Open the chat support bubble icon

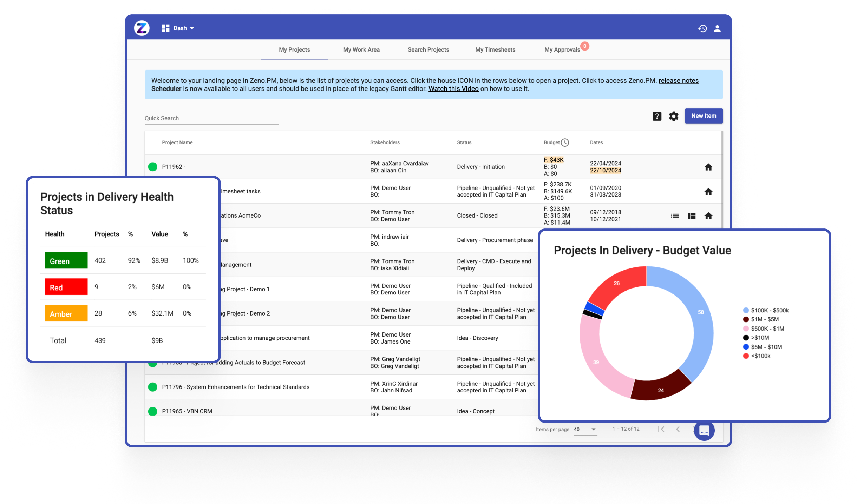pos(704,430)
